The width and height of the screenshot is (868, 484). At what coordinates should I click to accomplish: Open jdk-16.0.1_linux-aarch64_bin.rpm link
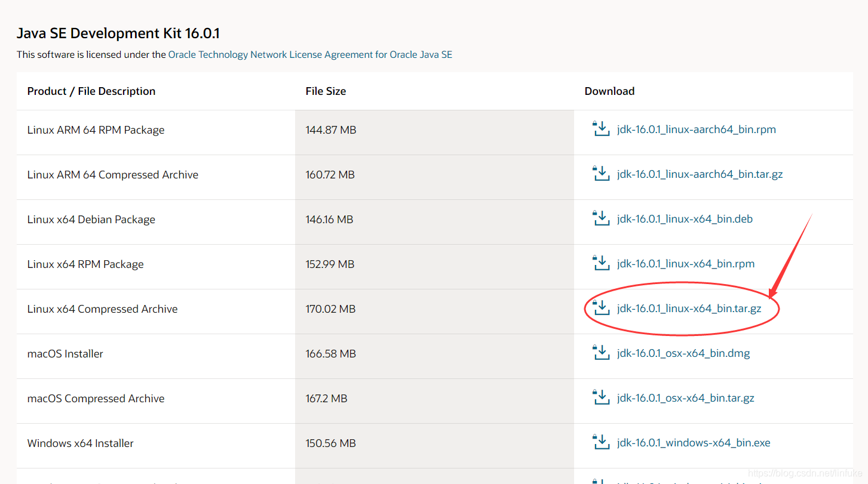(697, 130)
